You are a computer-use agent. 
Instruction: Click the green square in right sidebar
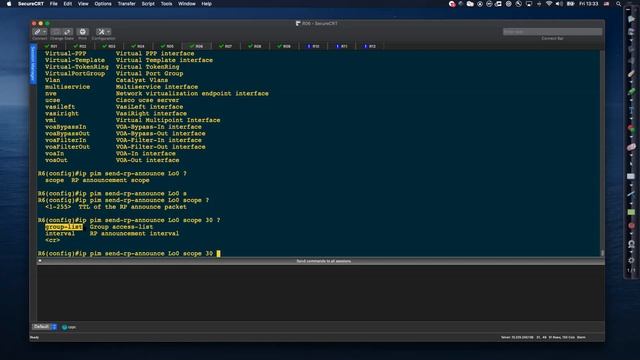pos(631,212)
